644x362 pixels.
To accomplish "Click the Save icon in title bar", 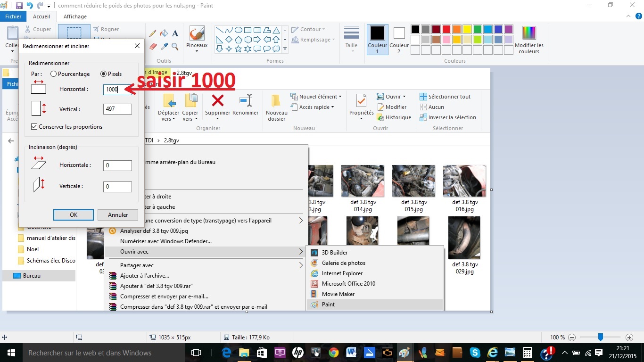I will coord(19,6).
